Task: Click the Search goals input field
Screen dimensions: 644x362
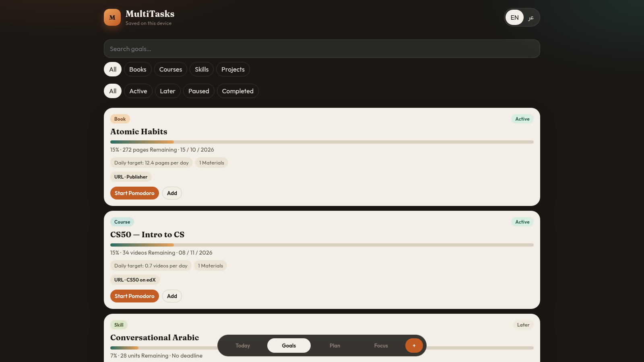Action: coord(322,49)
